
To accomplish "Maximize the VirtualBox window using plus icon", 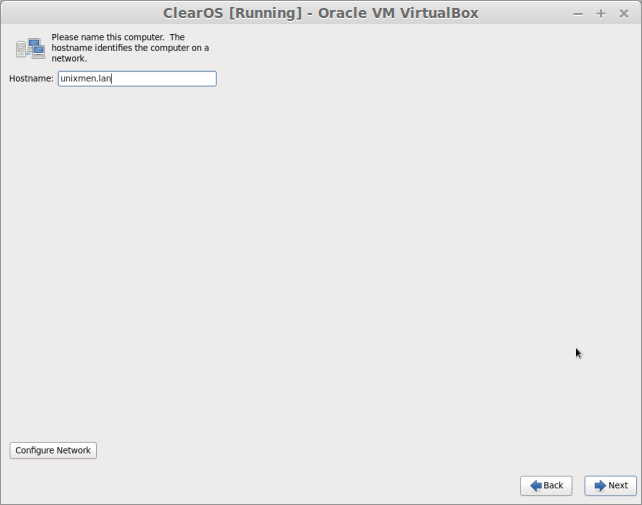I will [x=601, y=14].
